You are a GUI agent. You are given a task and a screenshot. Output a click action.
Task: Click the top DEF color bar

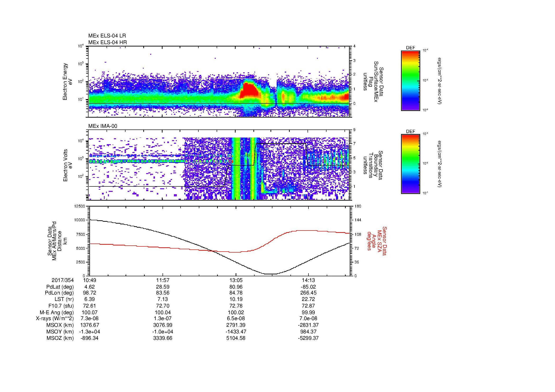click(410, 81)
